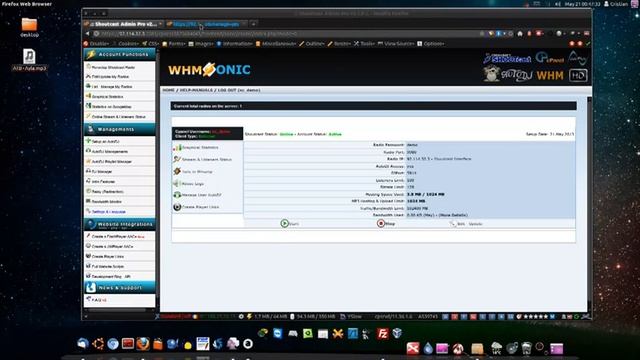Open More Details link for bandwidth used

[x=453, y=215]
